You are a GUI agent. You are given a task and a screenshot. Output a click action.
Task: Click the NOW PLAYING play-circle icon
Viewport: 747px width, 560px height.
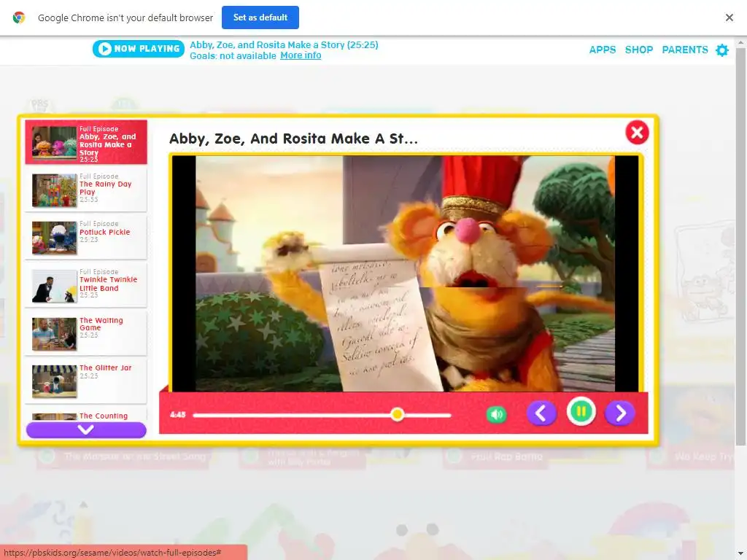pyautogui.click(x=105, y=49)
